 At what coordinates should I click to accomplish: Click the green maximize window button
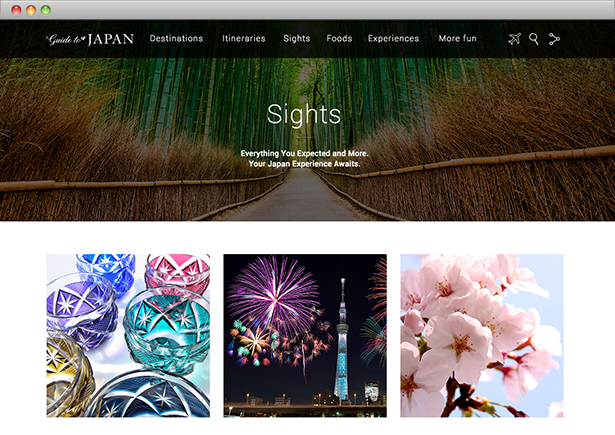coord(46,10)
